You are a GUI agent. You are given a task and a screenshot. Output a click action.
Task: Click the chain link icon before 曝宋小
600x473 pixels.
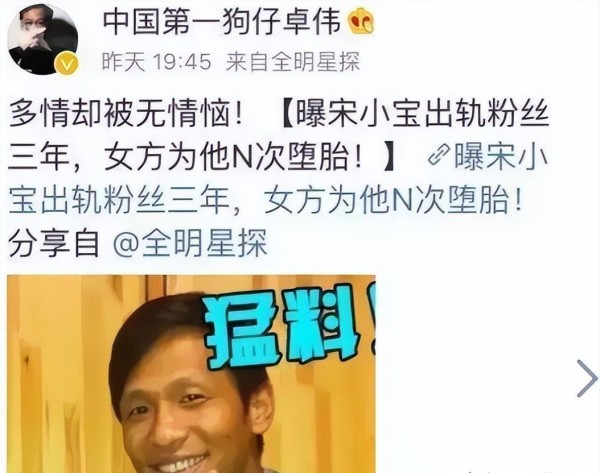439,155
